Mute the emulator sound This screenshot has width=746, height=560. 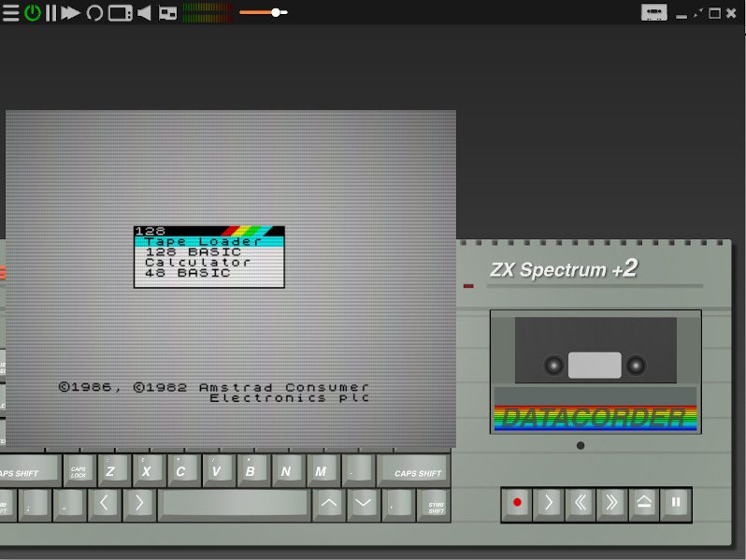pos(144,13)
